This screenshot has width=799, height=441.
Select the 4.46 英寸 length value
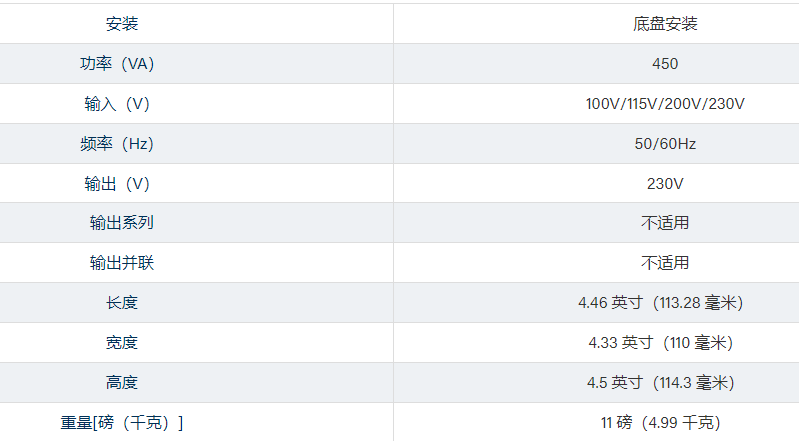[661, 303]
